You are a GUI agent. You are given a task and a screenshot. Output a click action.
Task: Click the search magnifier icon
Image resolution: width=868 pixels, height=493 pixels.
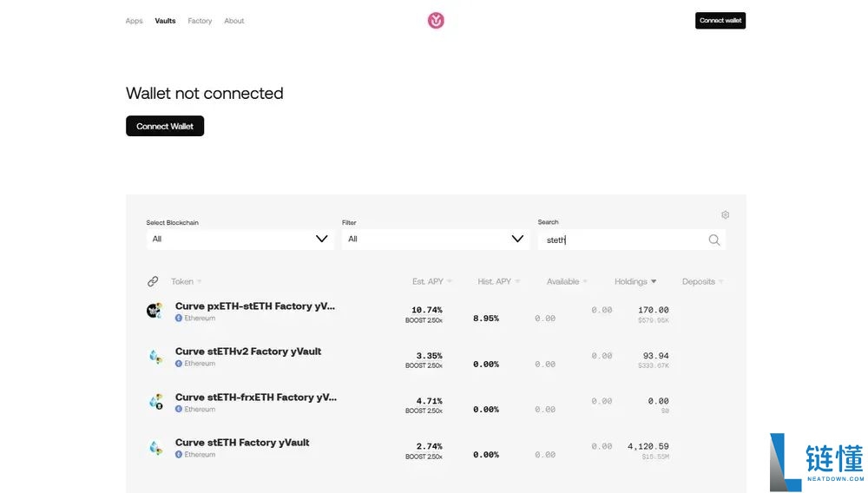(713, 240)
